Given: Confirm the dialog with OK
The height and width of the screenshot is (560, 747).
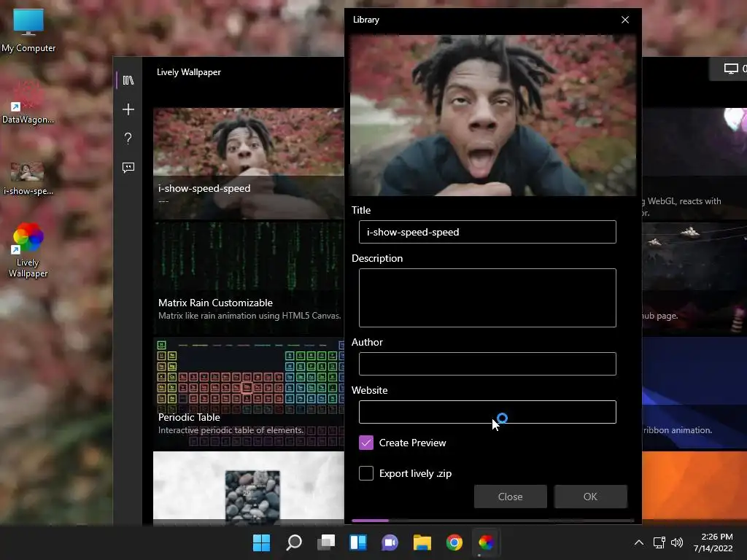Looking at the screenshot, I should (590, 497).
